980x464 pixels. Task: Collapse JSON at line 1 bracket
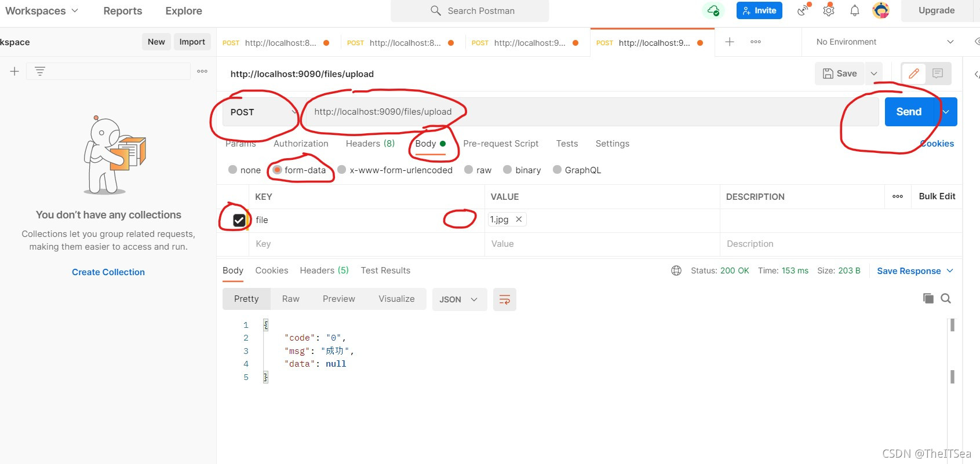point(265,325)
